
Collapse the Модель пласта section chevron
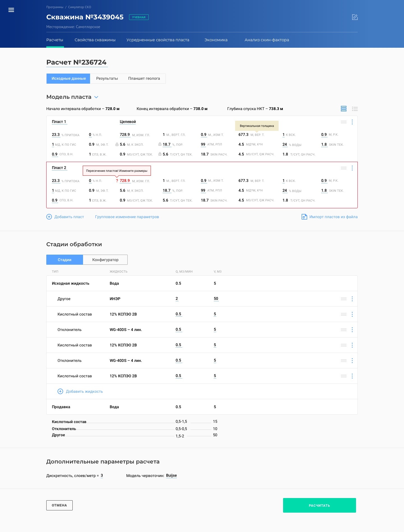pyautogui.click(x=96, y=97)
